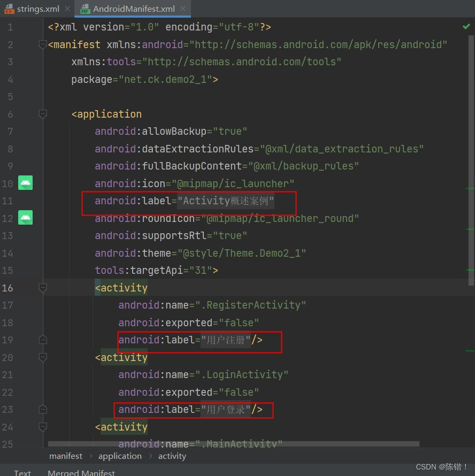Viewport: 475px width, 476px height.
Task: Click the xmlns:android schema URL
Action: point(318,44)
